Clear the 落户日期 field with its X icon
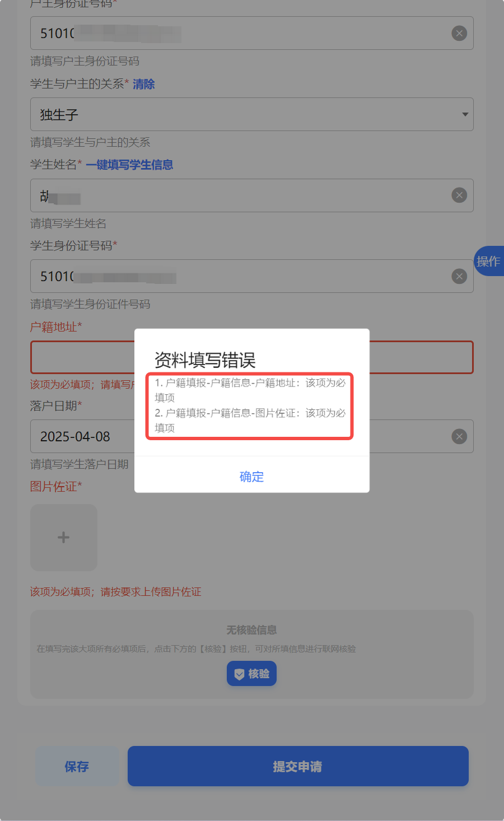504x821 pixels. tap(459, 436)
